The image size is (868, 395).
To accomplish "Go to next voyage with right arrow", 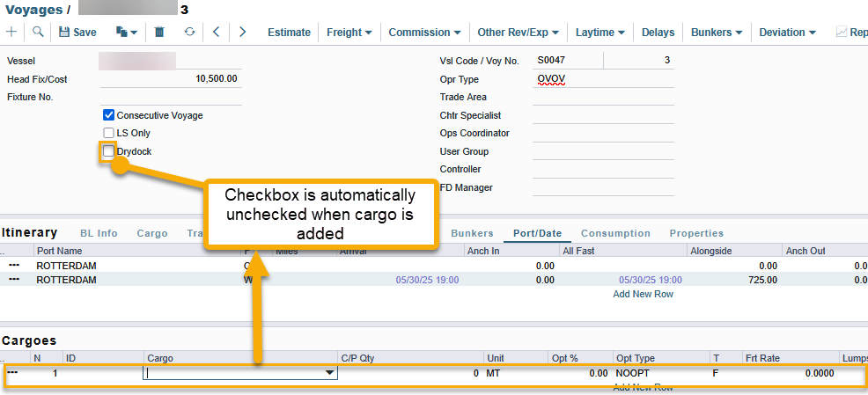I will pos(242,32).
